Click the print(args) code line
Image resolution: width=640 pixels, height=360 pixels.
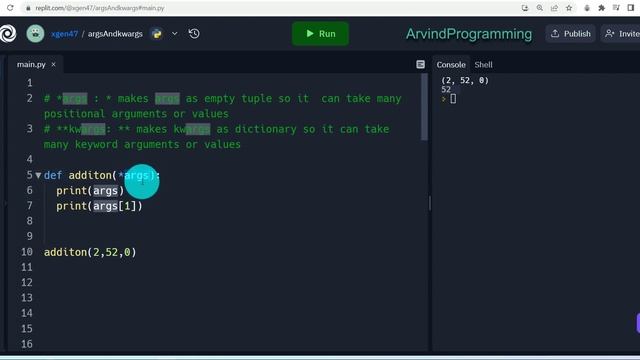[x=90, y=191]
